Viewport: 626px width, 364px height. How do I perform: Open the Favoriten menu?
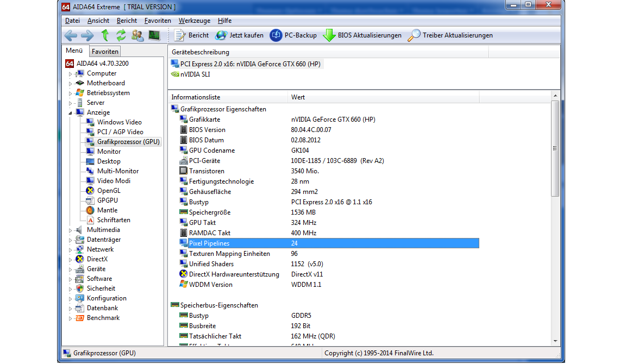point(158,21)
